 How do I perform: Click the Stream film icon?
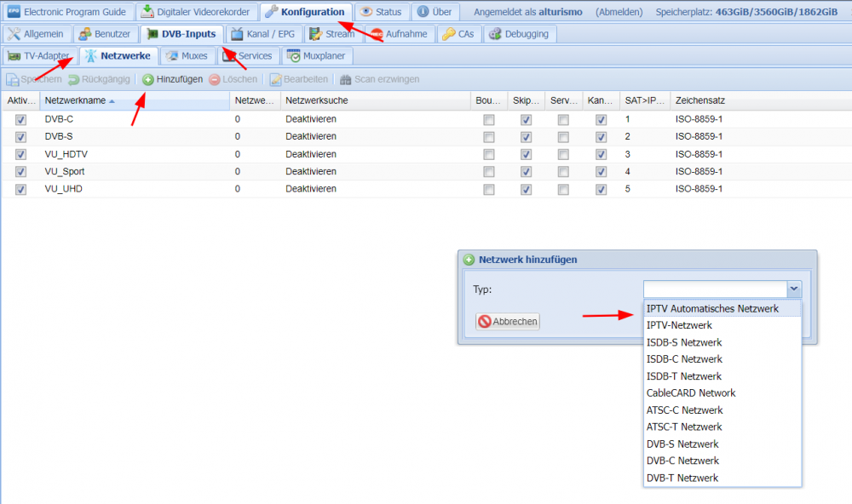tap(316, 34)
